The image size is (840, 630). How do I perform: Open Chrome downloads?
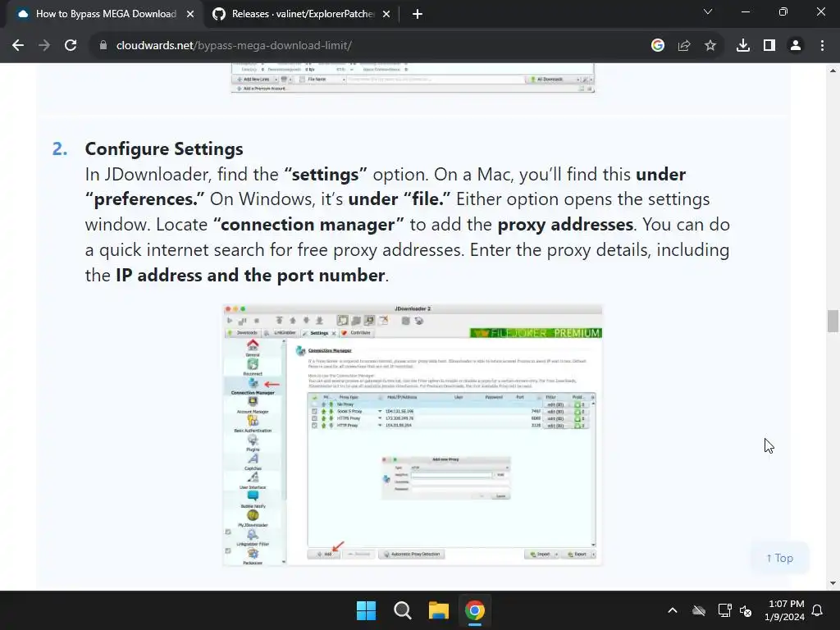coord(743,46)
